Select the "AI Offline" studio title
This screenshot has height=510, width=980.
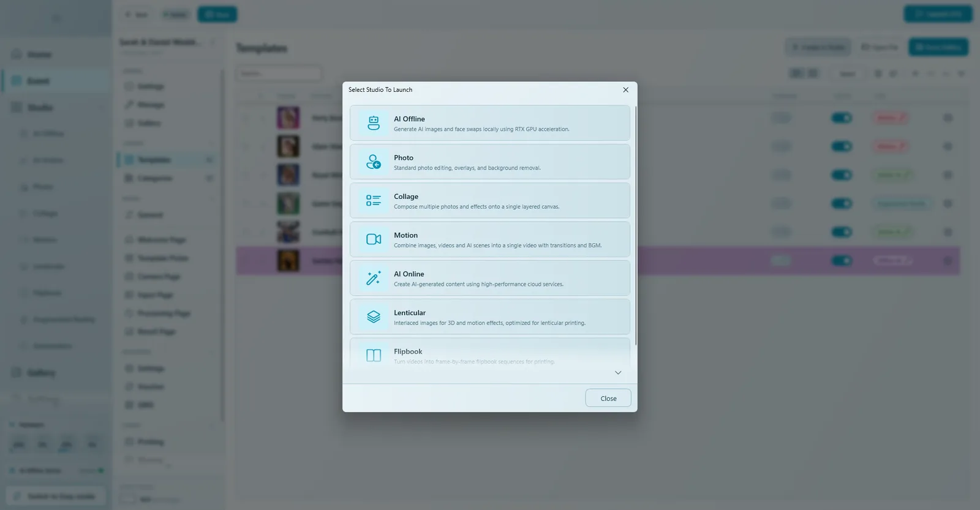(409, 119)
